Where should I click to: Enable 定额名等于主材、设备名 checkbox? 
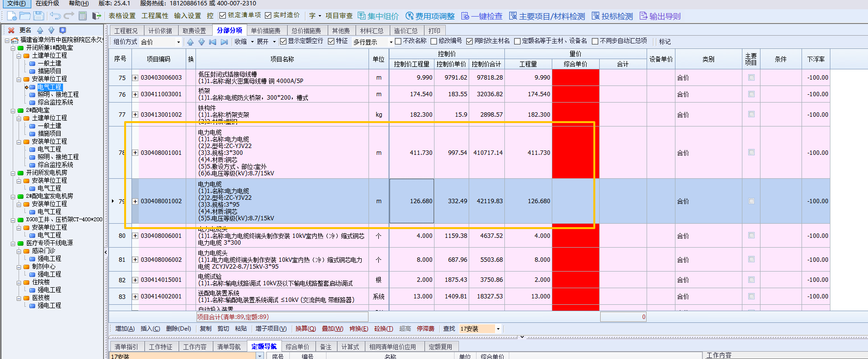point(517,41)
